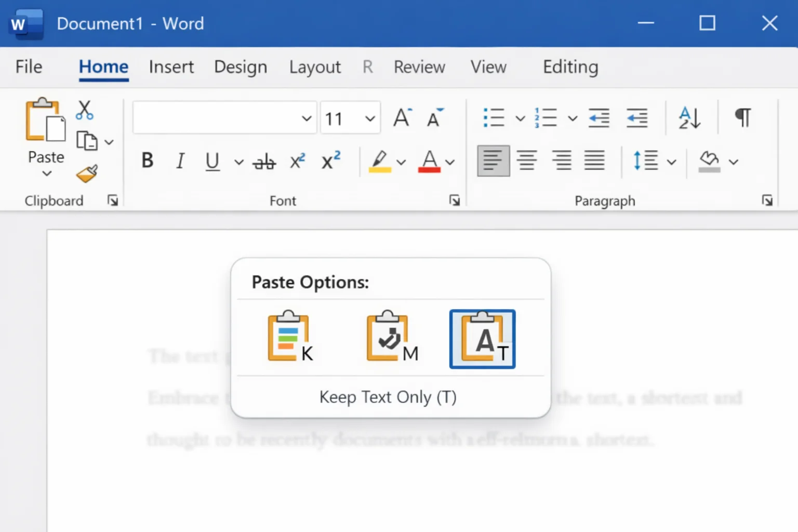Viewport: 798px width, 532px height.
Task: Apply yellow text highlight color
Action: pos(380,162)
